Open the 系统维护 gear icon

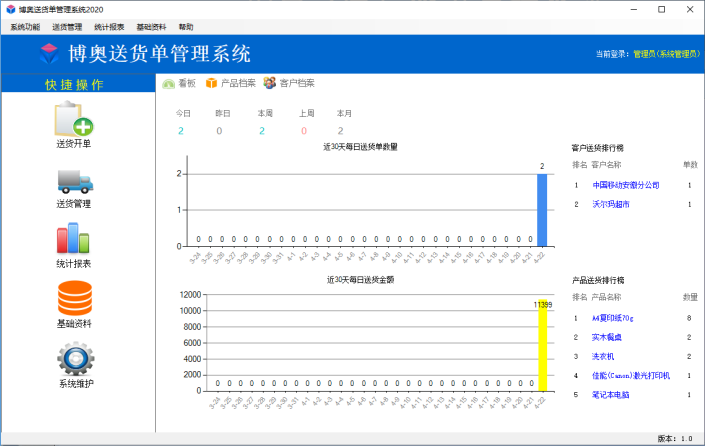click(76, 358)
